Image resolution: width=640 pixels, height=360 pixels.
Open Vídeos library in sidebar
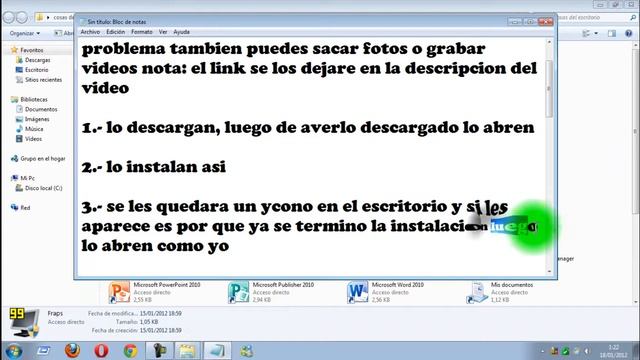tap(33, 139)
